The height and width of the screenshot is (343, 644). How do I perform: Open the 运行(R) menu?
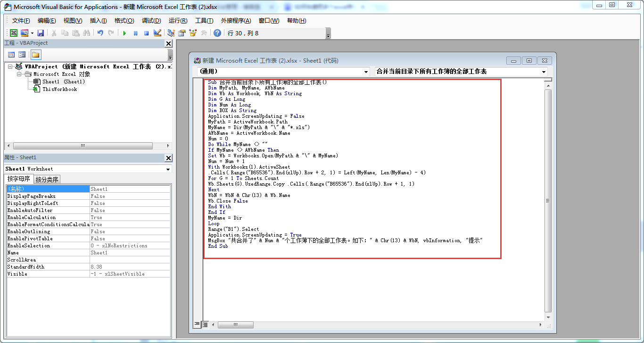coord(178,21)
